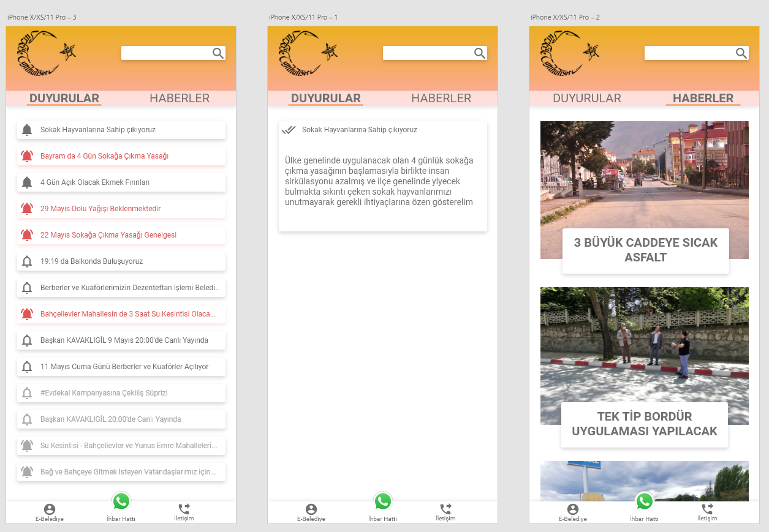
Task: Select artboard label iPhone X/XS/11 Pro – 3
Action: pos(42,17)
